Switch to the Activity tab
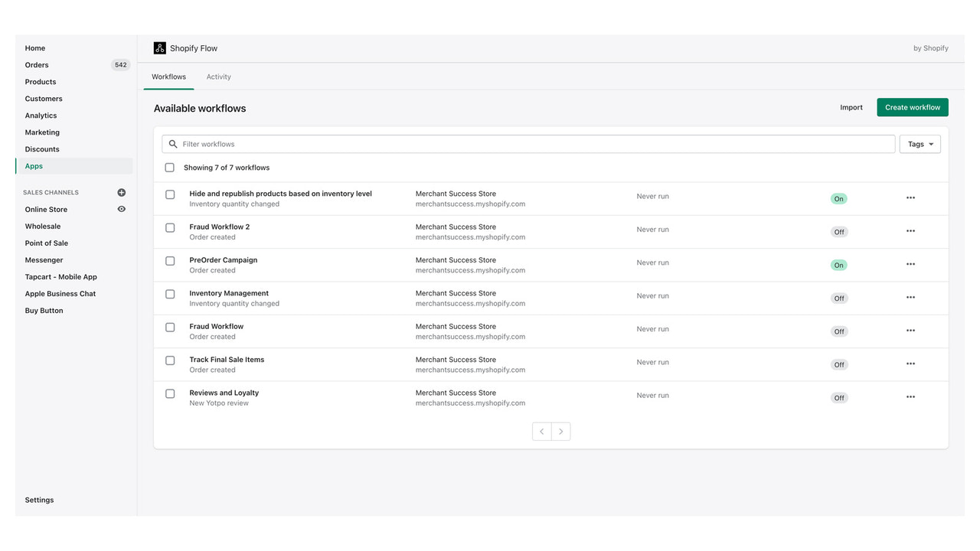 [218, 77]
